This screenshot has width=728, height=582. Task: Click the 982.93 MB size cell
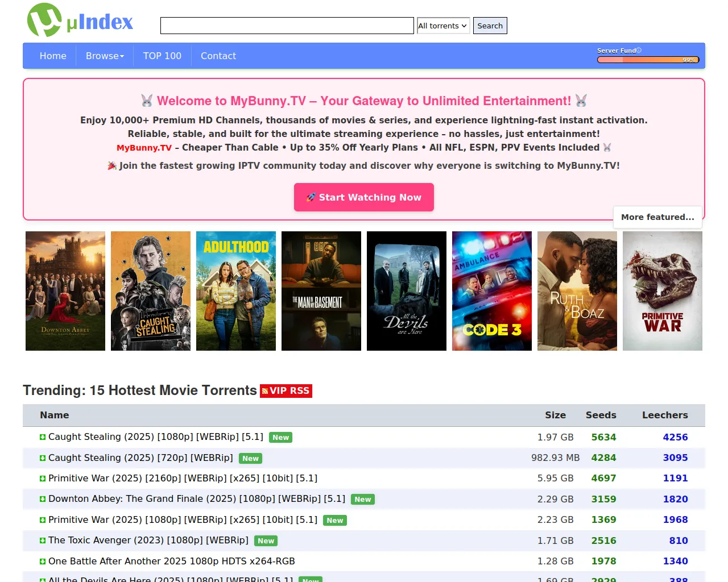(x=556, y=458)
